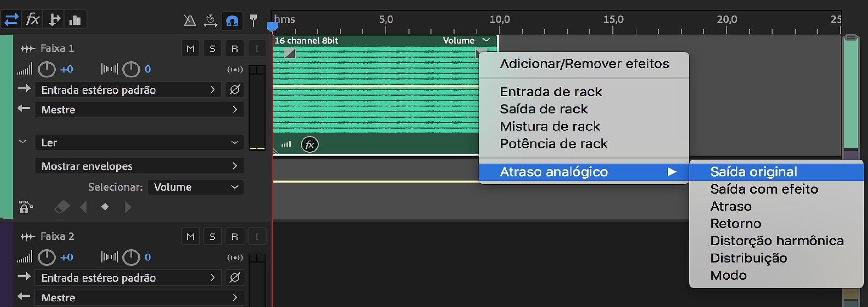Select 'Entrada de rack' menu item
The width and height of the screenshot is (868, 307).
(584, 92)
